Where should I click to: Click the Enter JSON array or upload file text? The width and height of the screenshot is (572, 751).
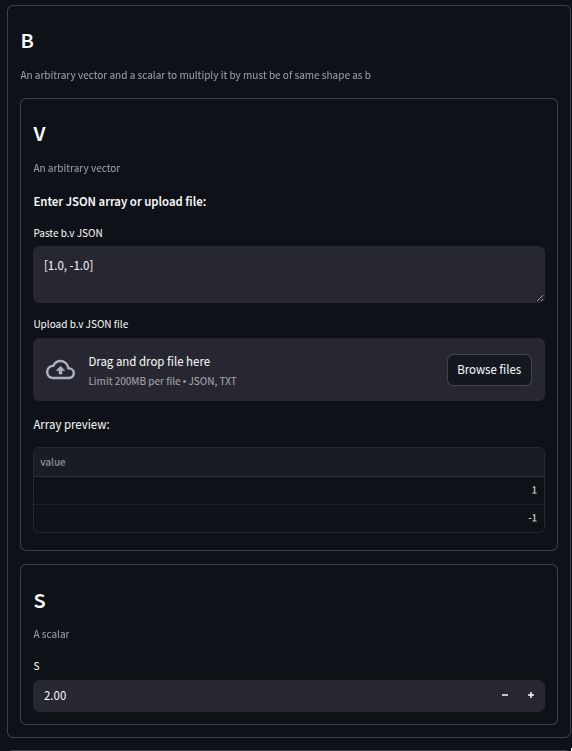(x=120, y=202)
